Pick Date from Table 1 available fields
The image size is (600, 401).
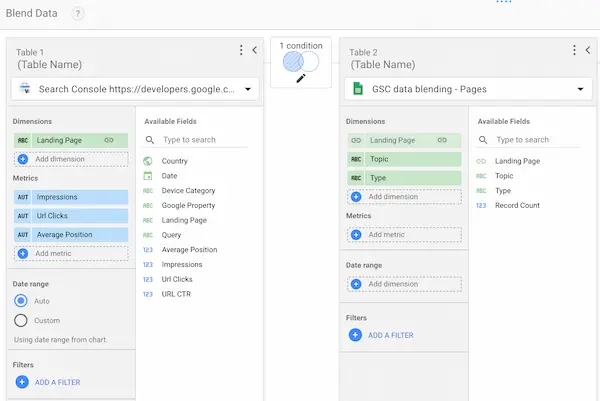pos(169,176)
